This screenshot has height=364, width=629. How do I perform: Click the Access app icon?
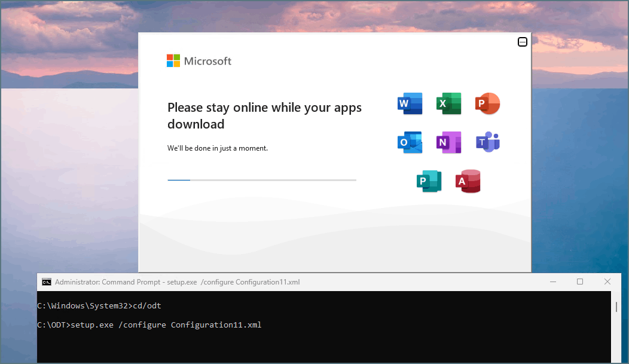click(x=468, y=181)
